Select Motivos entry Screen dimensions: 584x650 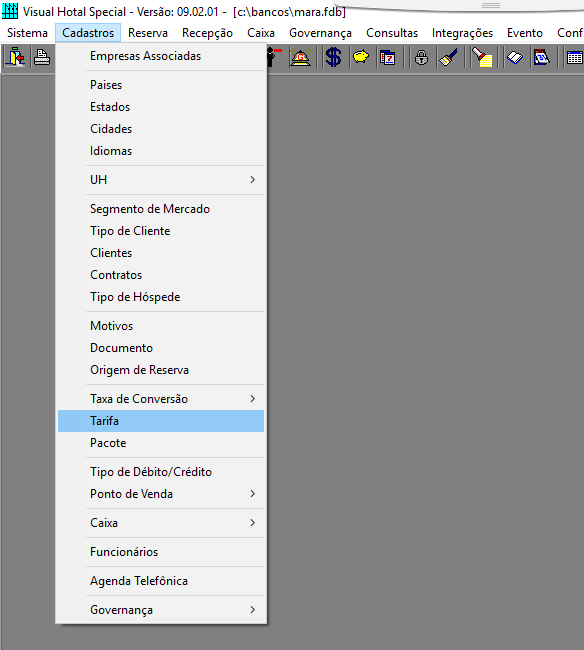pos(161,326)
